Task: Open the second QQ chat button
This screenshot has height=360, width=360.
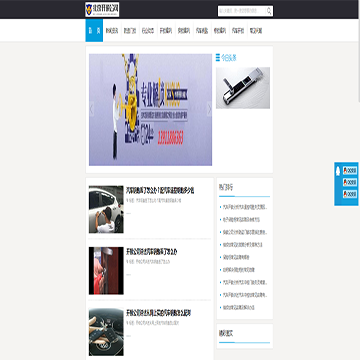Action: 350,182
